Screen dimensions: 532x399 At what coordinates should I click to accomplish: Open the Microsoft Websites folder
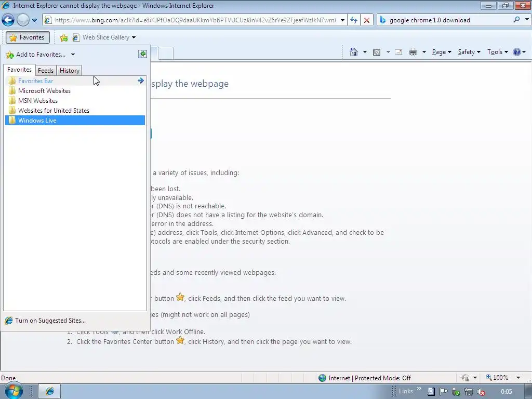click(x=75, y=90)
